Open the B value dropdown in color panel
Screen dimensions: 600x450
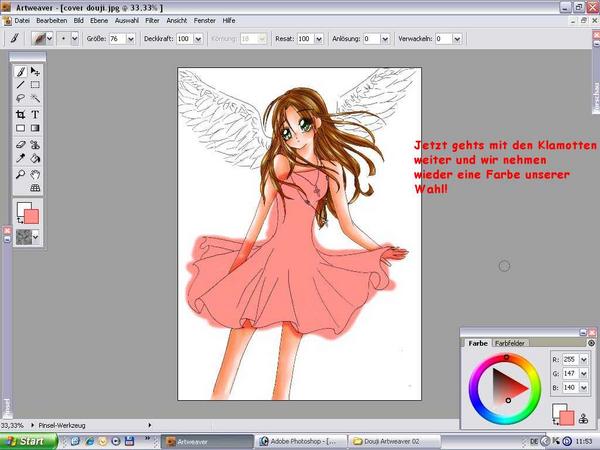[584, 388]
